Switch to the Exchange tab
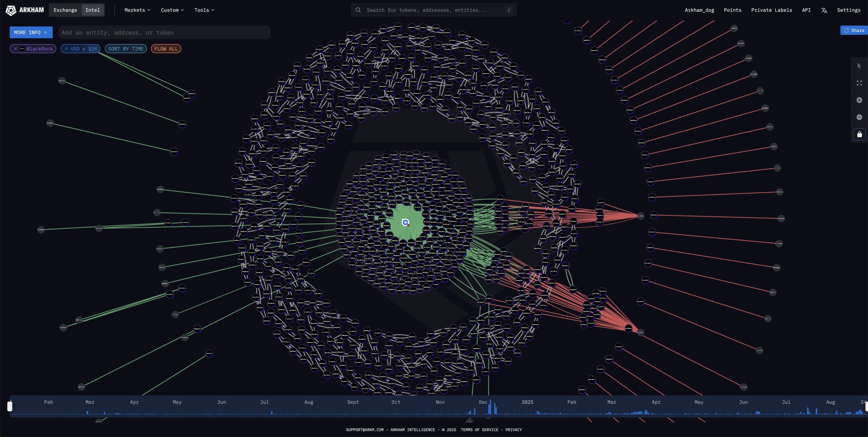868x437 pixels. pyautogui.click(x=65, y=10)
